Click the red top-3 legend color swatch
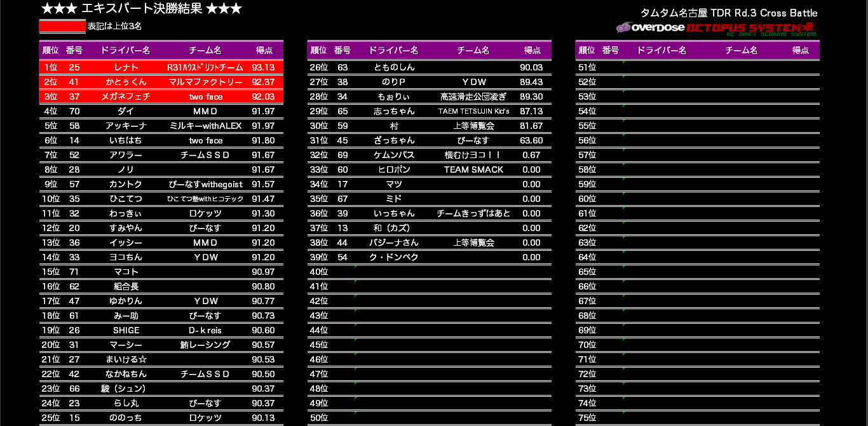868x426 pixels. [62, 26]
